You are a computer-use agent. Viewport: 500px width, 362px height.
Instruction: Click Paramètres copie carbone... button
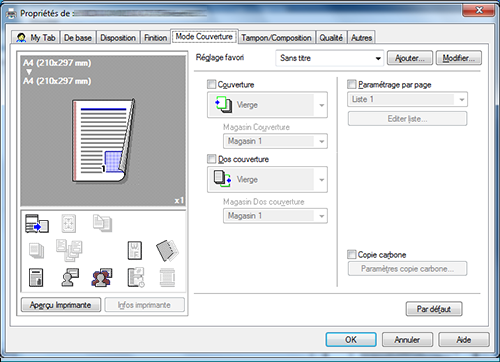coord(407,269)
